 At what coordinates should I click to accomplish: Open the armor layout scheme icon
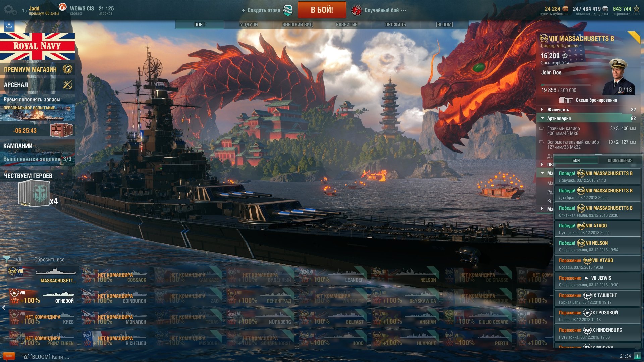(x=565, y=100)
